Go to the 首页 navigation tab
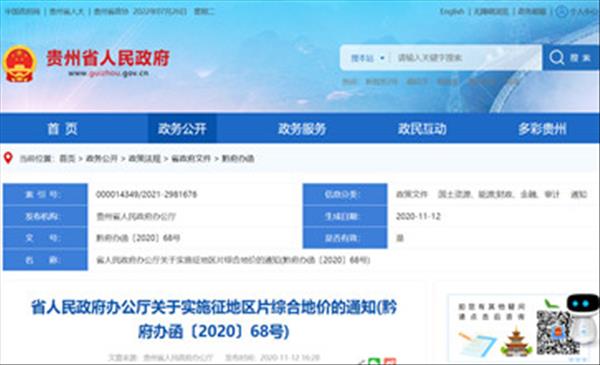This screenshot has height=365, width=600. click(62, 129)
